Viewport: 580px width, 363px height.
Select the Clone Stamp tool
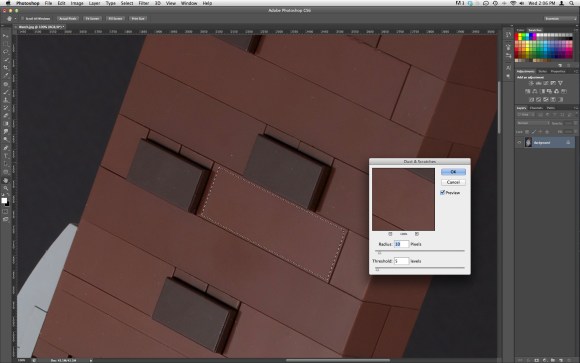(6, 100)
